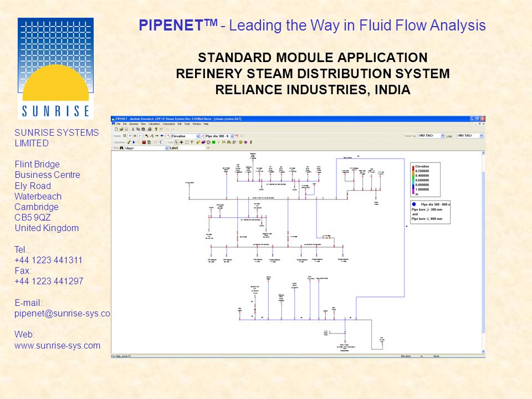Click the PIPENET title heading text
Viewport: 532px width, 399px height.
[x=312, y=25]
